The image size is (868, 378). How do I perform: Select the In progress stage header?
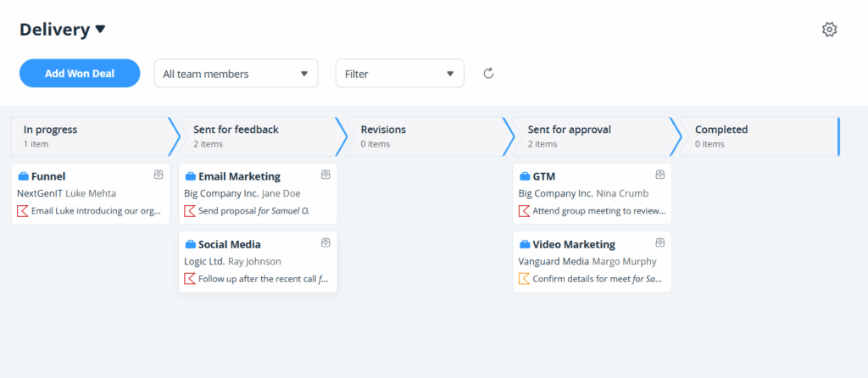[x=92, y=136]
